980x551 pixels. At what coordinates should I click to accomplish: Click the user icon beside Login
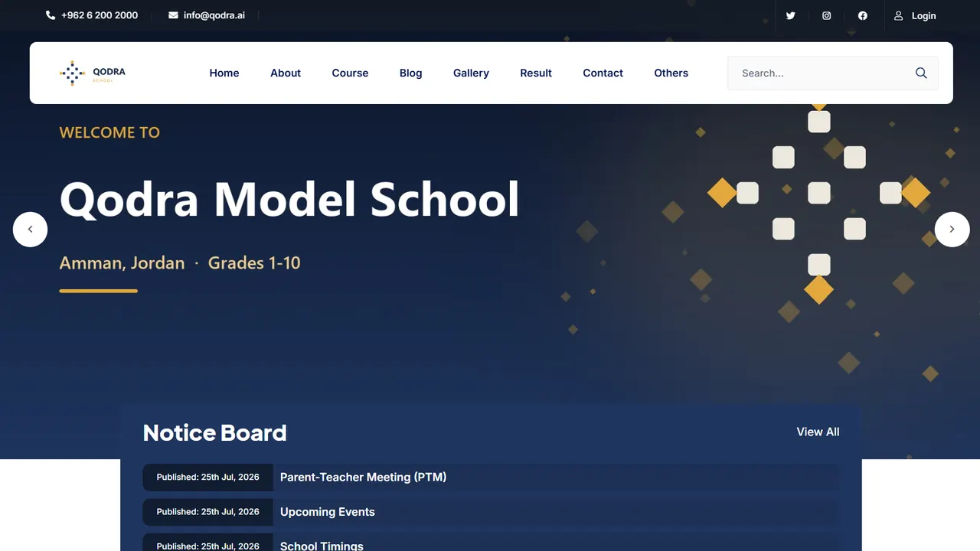tap(899, 15)
